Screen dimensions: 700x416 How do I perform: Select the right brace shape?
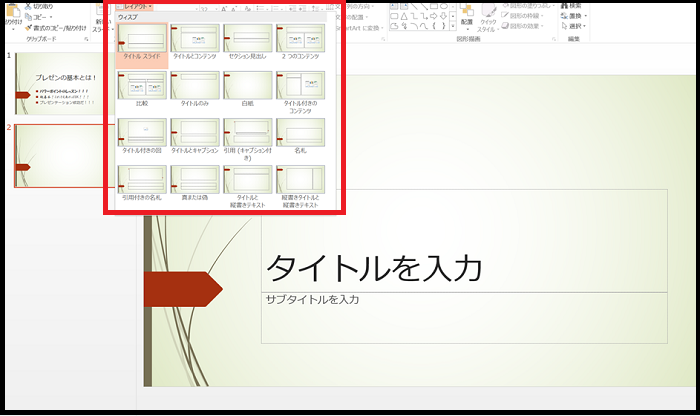coord(444,26)
